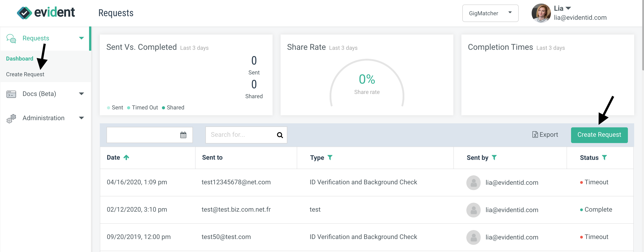This screenshot has height=252, width=644.
Task: Click the Completion Times card title
Action: [x=500, y=47]
